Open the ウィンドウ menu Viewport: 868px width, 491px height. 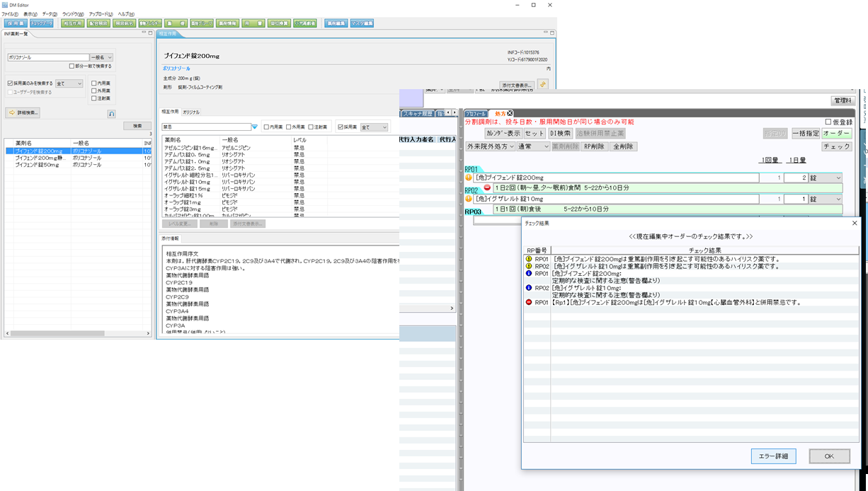pyautogui.click(x=73, y=14)
